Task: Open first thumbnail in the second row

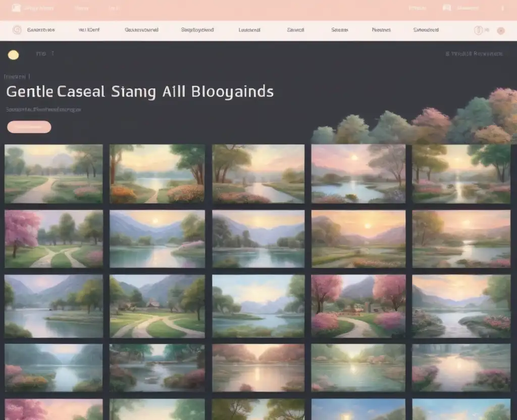Action: coord(54,239)
